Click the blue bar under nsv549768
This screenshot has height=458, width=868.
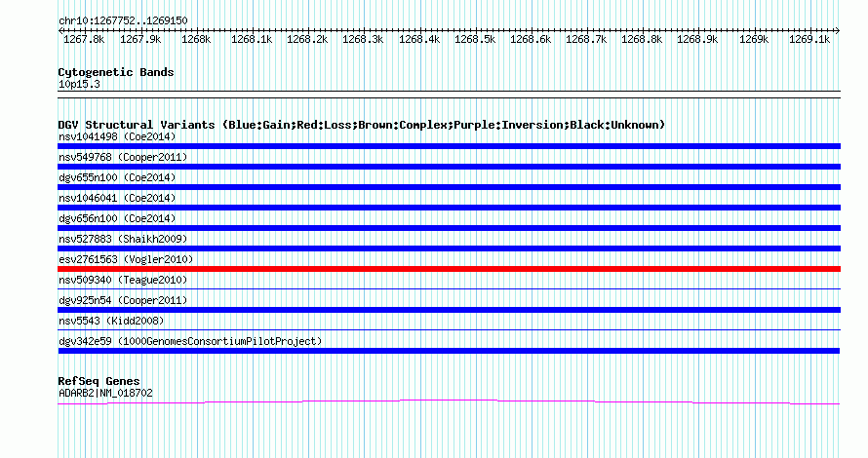pyautogui.click(x=449, y=167)
